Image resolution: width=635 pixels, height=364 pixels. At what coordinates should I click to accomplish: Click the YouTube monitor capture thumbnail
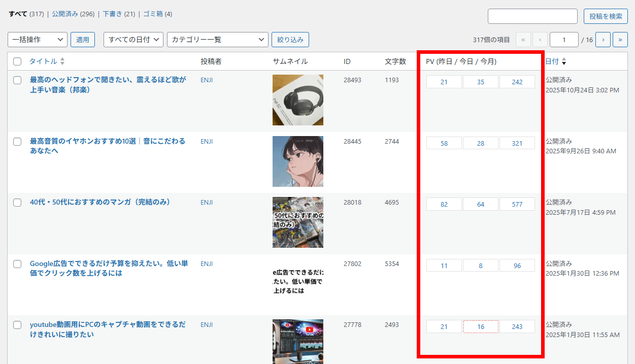(297, 341)
